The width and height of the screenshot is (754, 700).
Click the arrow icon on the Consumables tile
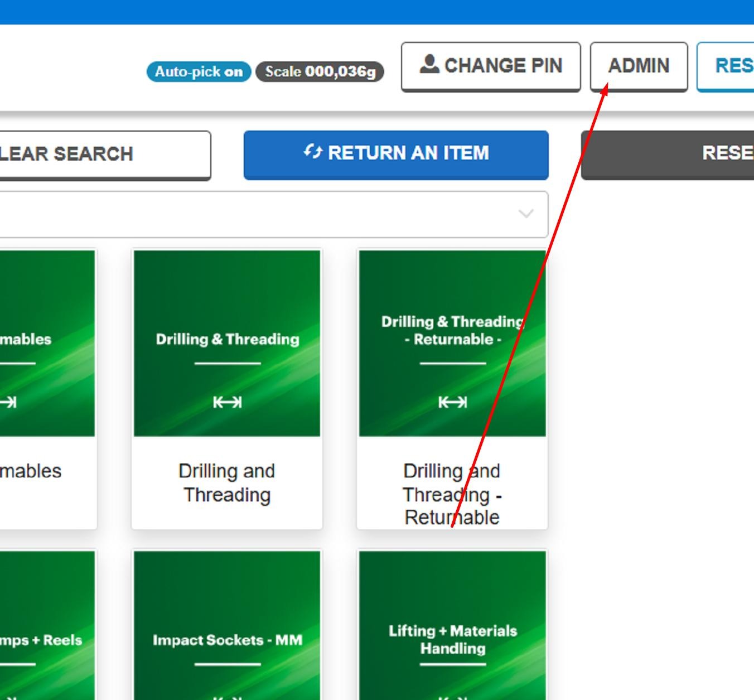(8, 402)
